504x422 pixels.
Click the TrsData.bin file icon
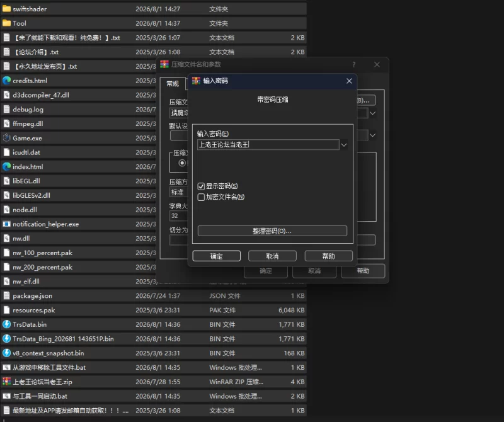pyautogui.click(x=6, y=324)
